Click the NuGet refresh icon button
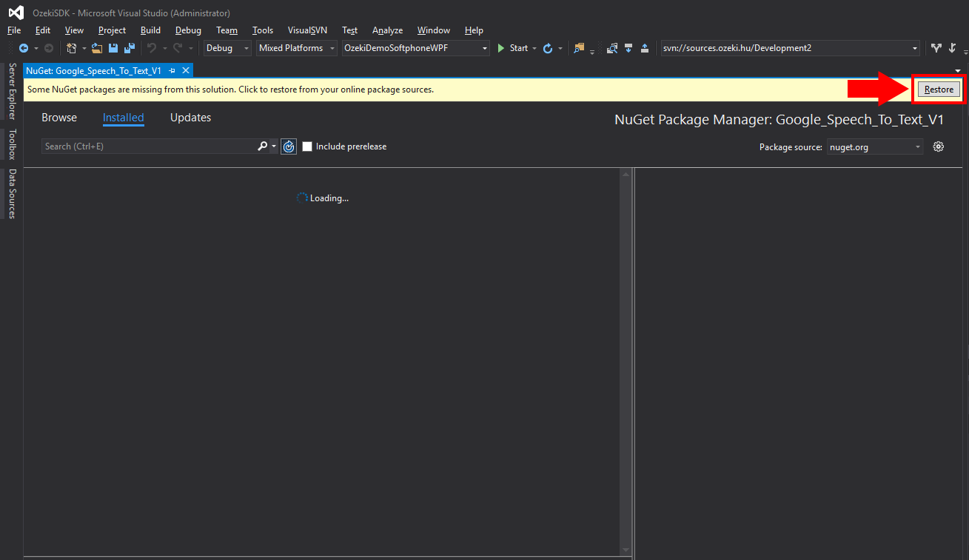Screen dimensions: 969x560 point(289,146)
